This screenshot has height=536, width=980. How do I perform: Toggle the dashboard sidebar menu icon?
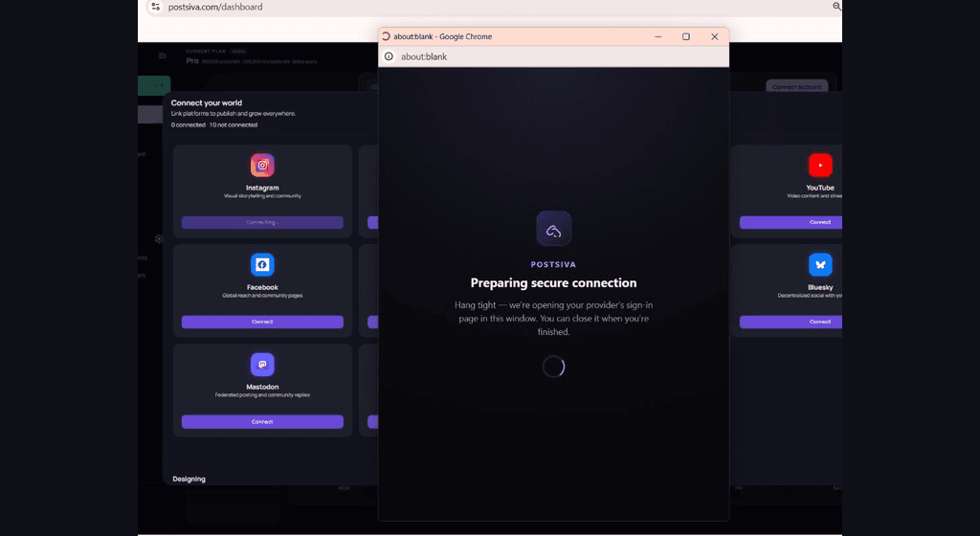[x=163, y=56]
